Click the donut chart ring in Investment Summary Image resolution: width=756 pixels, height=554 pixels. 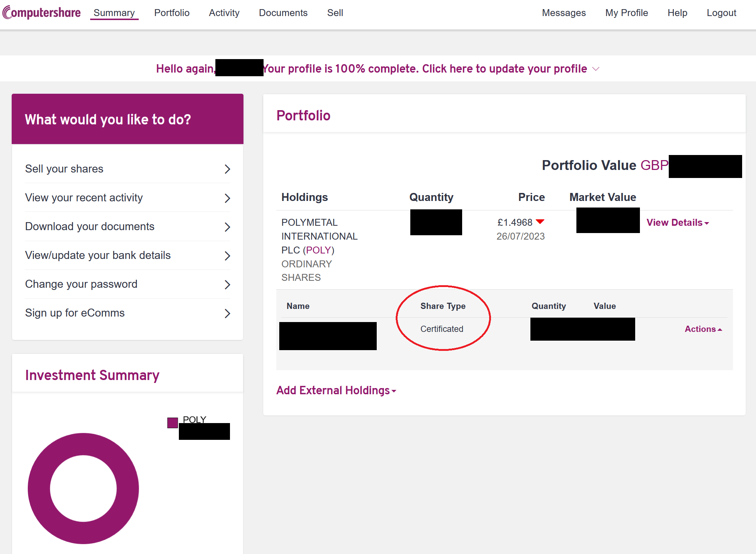click(x=39, y=489)
